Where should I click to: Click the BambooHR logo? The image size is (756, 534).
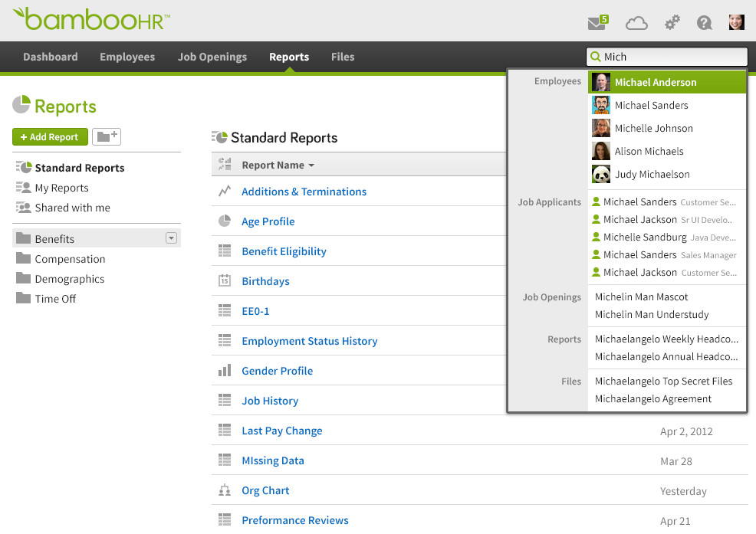click(90, 21)
